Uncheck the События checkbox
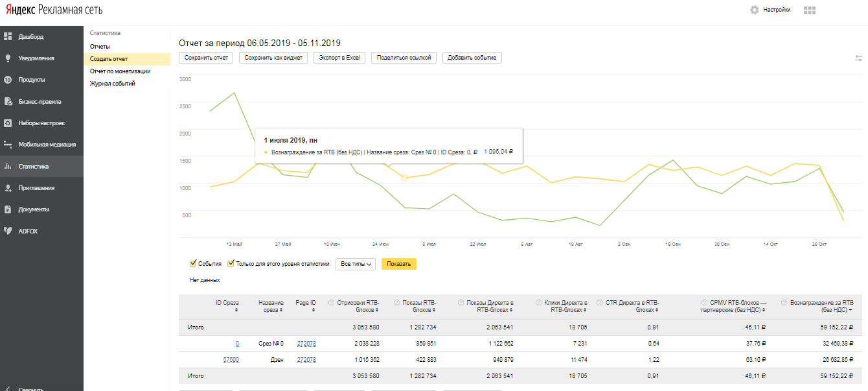 193,264
